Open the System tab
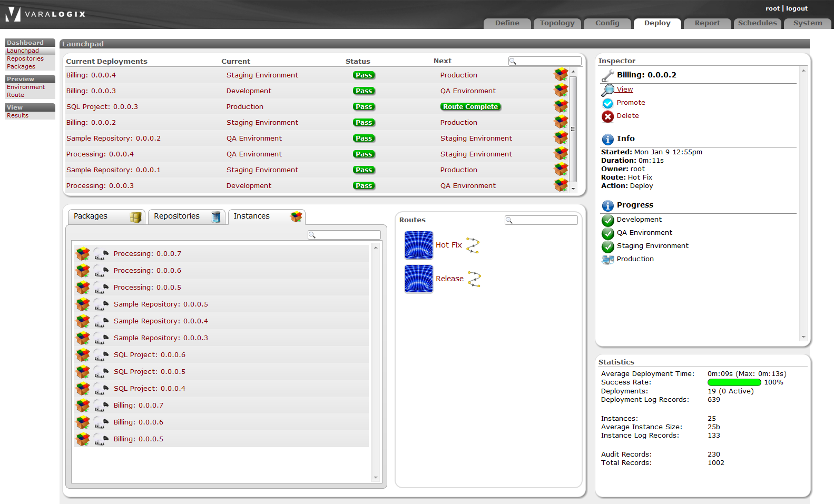This screenshot has width=834, height=504. (x=808, y=23)
